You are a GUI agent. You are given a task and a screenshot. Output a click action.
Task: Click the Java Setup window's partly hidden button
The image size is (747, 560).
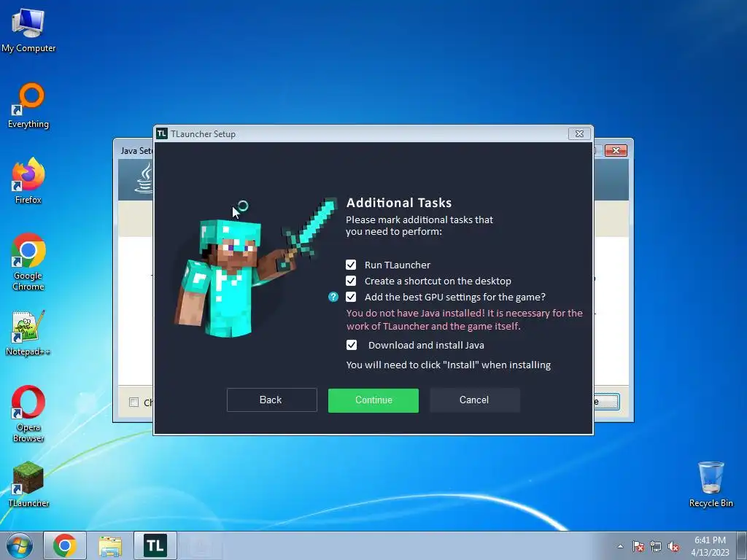606,402
